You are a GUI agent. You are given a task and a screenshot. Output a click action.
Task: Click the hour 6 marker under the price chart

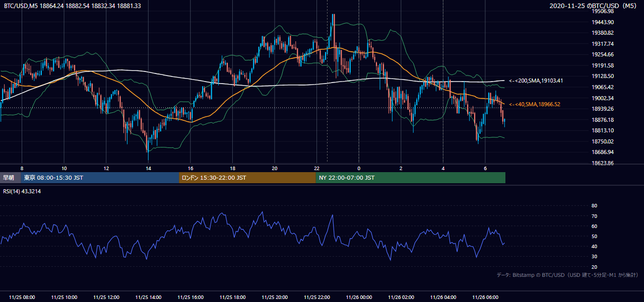(x=485, y=168)
